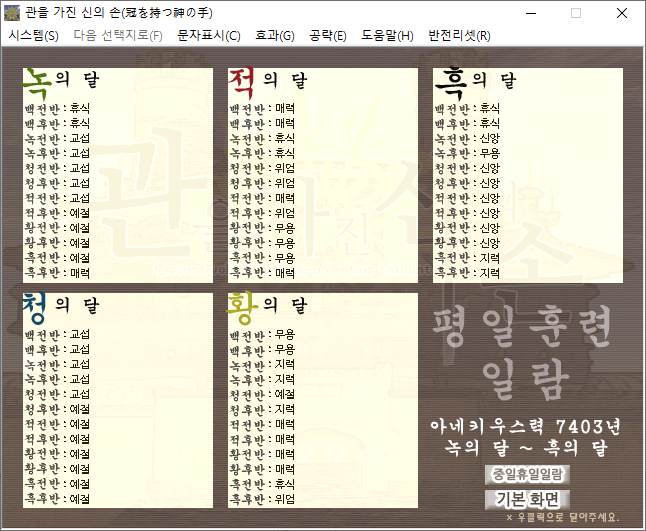Select '흑전반 : 지력' in 흑의 달 panel

467,258
